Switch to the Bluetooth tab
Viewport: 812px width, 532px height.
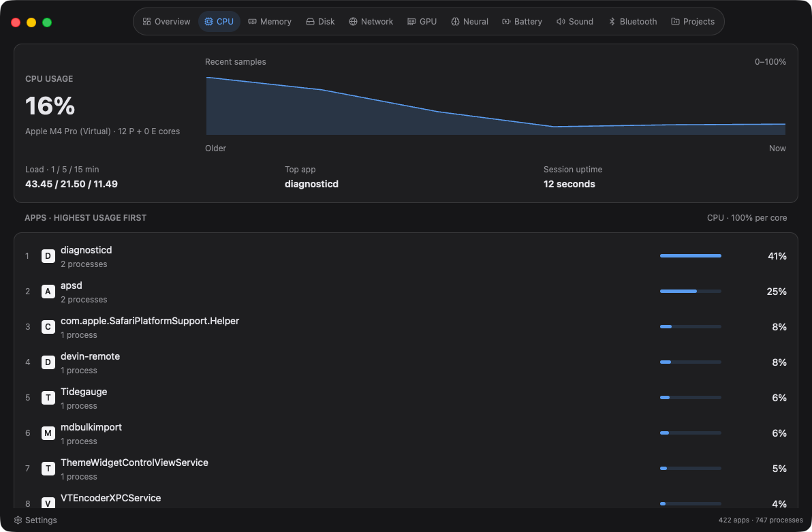(x=632, y=22)
